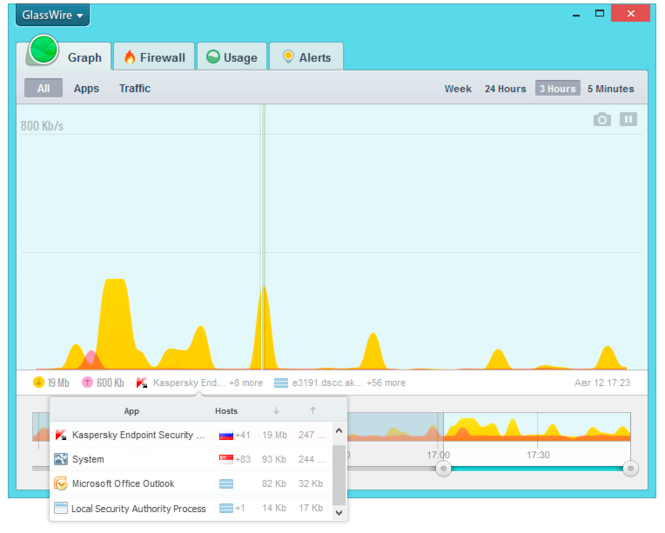Expand the +83 hosts for System
This screenshot has width=665, height=533.
(x=243, y=459)
